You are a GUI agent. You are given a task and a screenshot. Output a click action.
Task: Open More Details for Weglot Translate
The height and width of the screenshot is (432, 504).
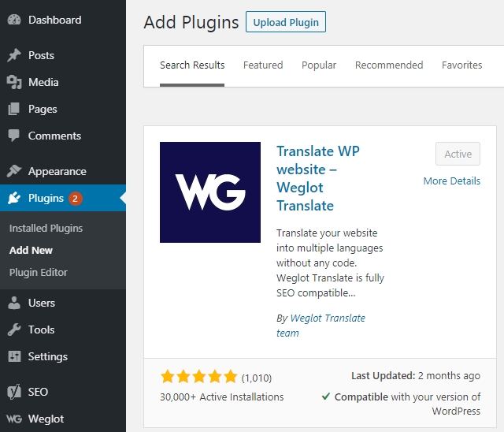coord(451,181)
